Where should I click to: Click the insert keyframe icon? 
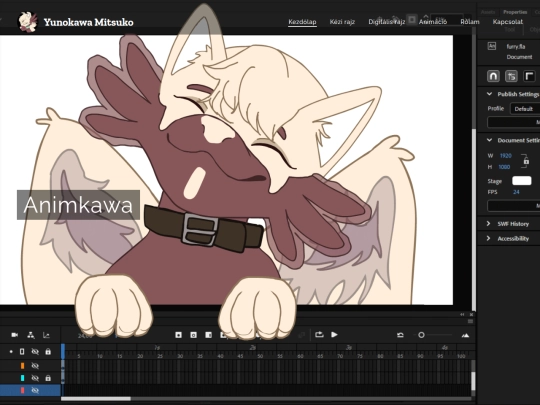[x=178, y=335]
